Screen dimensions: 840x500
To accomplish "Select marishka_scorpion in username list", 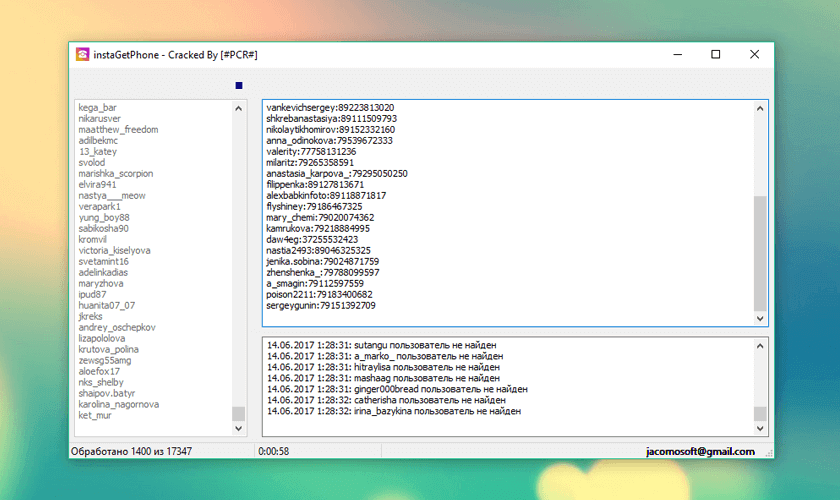I will tap(116, 174).
